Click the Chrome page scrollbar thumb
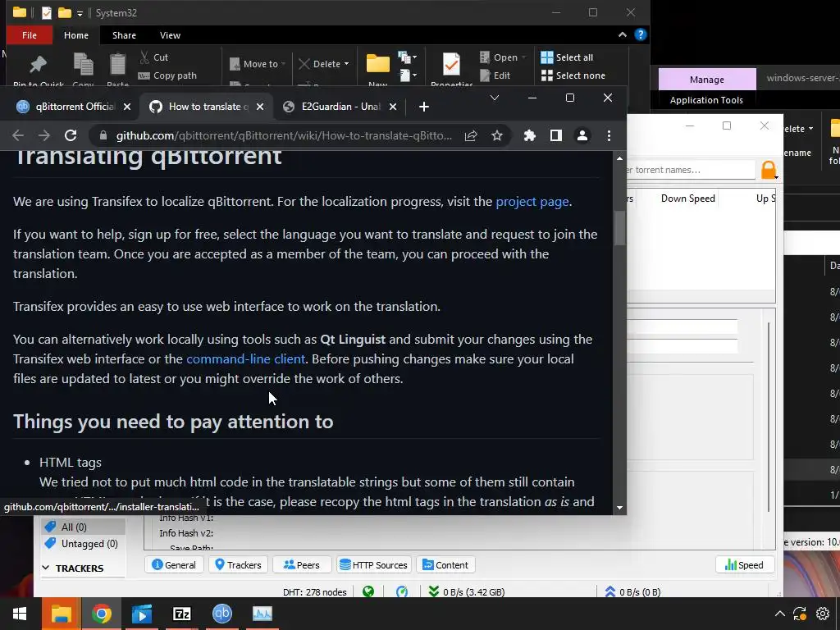This screenshot has height=630, width=840. (620, 228)
